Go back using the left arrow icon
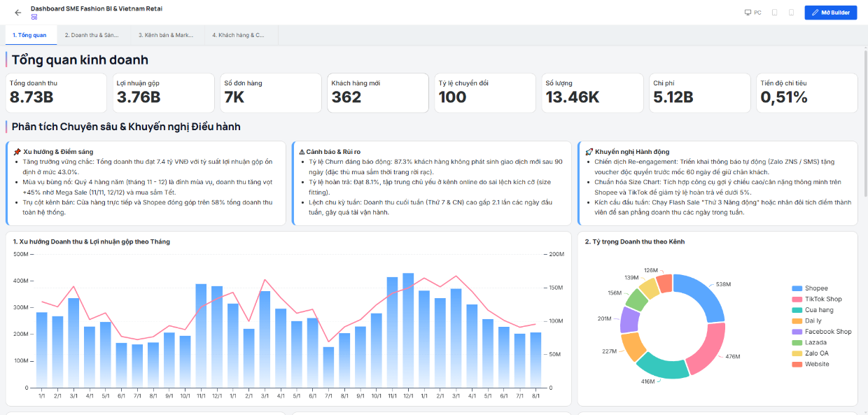 [18, 13]
